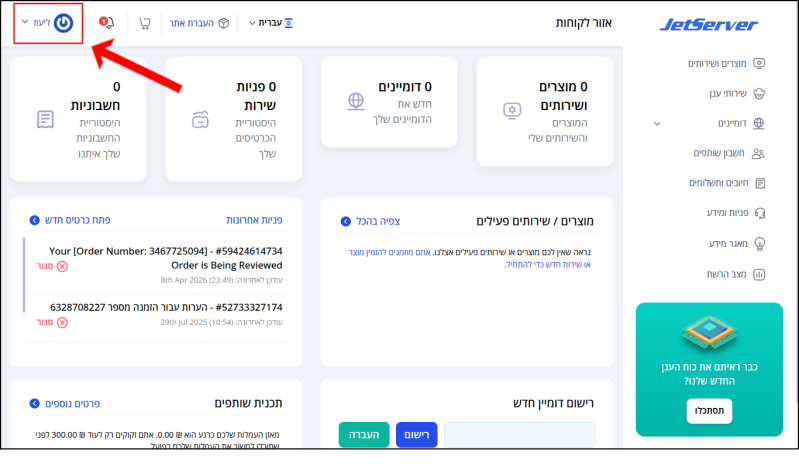Click the אזור לקוחות heading
The height and width of the screenshot is (467, 799).
pos(583,23)
